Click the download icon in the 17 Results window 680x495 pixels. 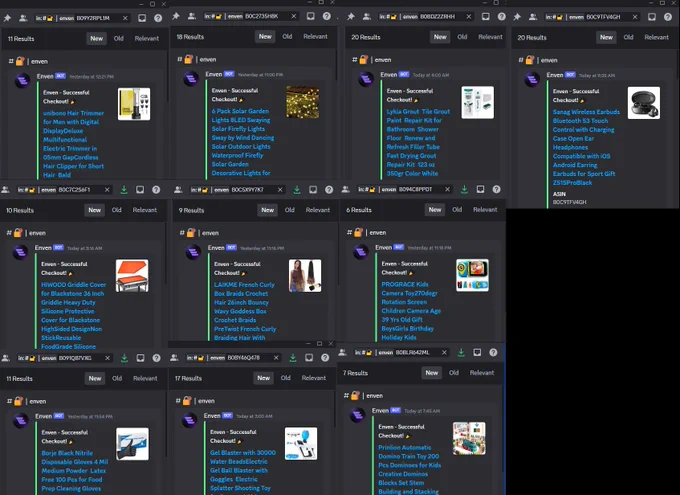tap(293, 357)
